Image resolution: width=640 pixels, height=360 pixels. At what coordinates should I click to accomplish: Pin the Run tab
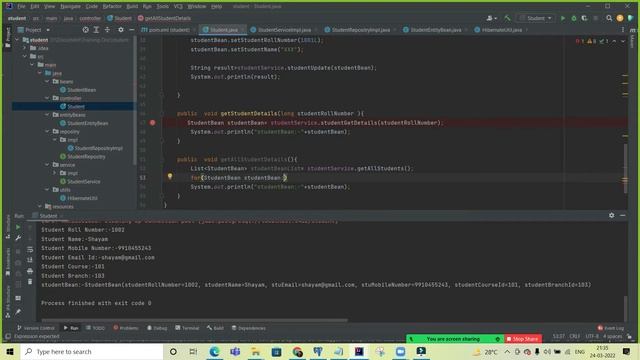point(18,312)
